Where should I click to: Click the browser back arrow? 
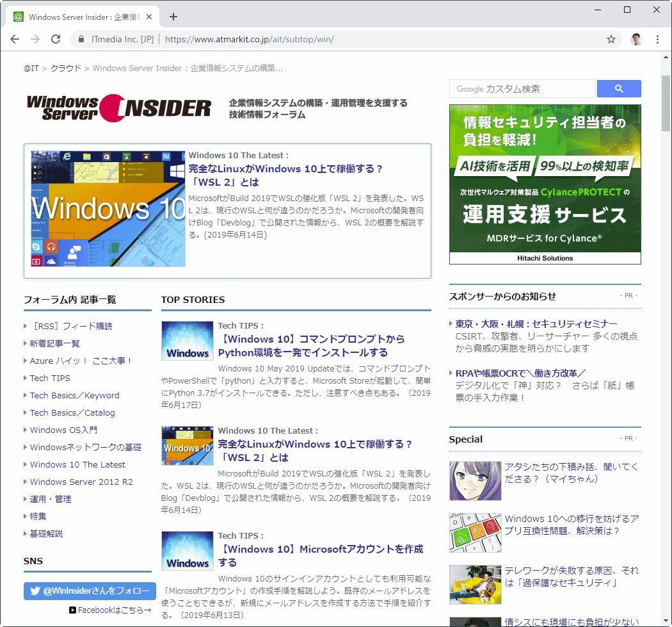coord(15,39)
